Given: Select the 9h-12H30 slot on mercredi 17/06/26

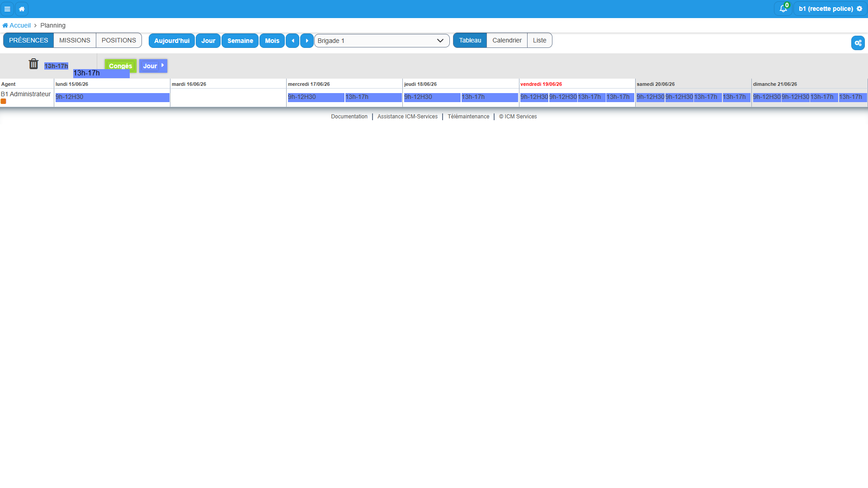Looking at the screenshot, I should (316, 97).
